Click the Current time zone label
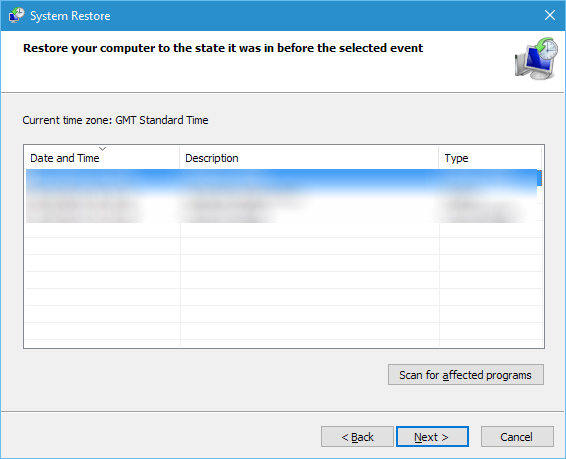The image size is (566, 459). (x=115, y=120)
